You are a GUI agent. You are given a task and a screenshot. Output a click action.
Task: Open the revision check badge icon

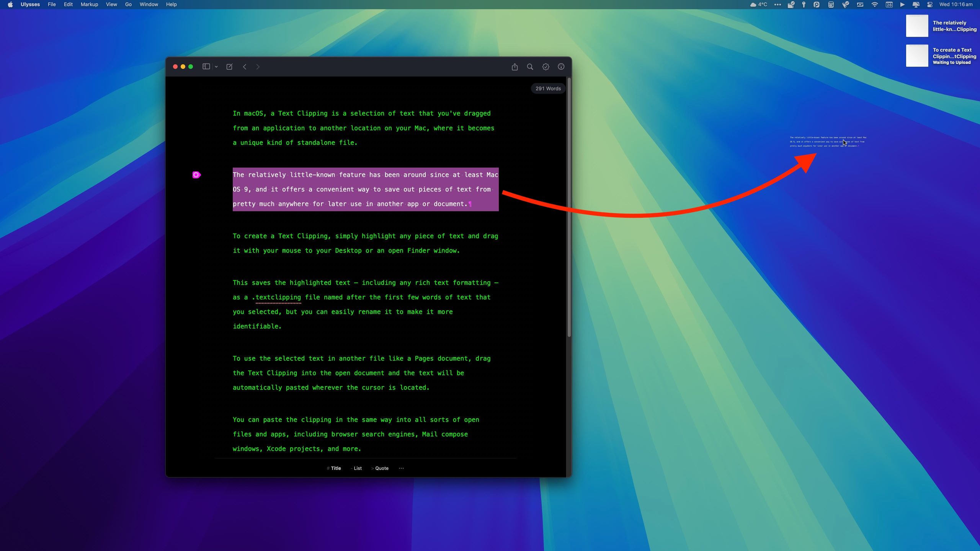tap(546, 67)
